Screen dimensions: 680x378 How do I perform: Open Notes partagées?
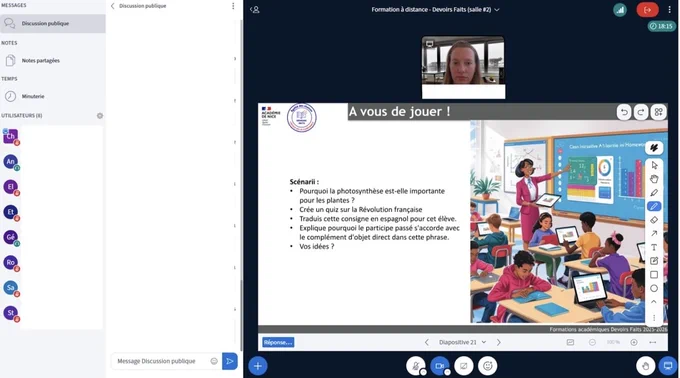point(52,61)
